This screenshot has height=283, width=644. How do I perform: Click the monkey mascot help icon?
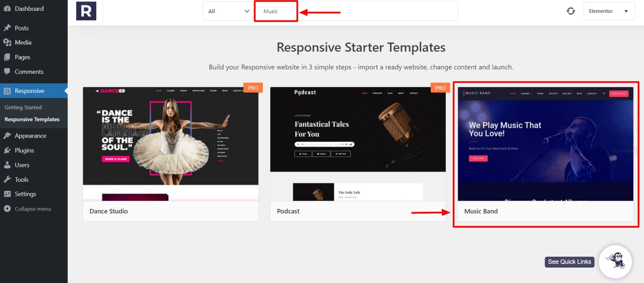615,262
